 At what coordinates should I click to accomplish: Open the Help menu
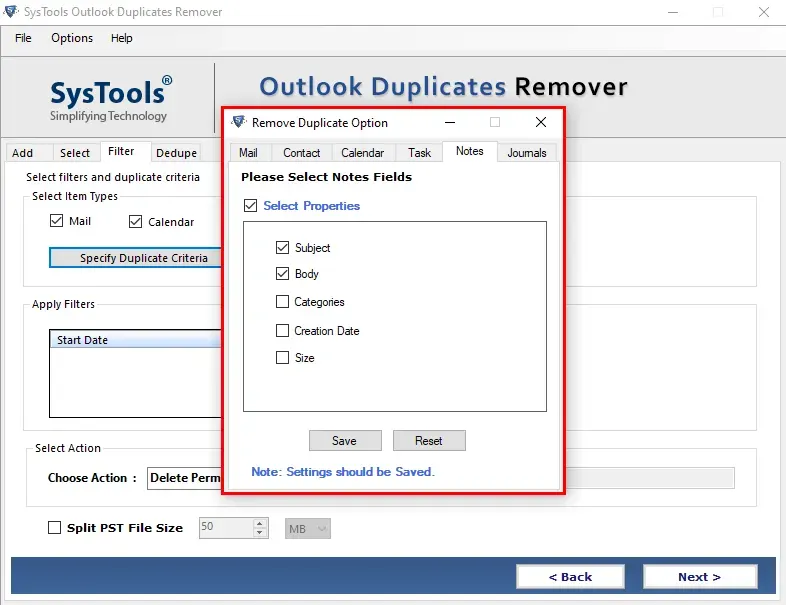122,38
